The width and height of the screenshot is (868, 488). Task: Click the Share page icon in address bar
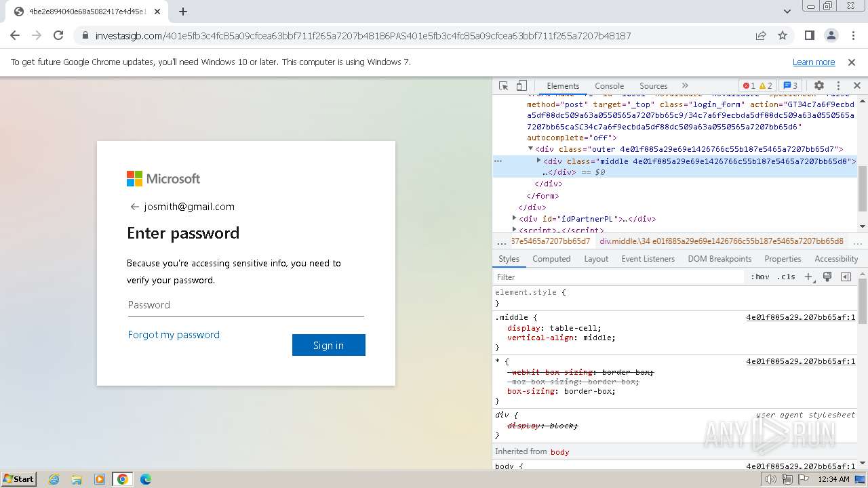point(761,35)
